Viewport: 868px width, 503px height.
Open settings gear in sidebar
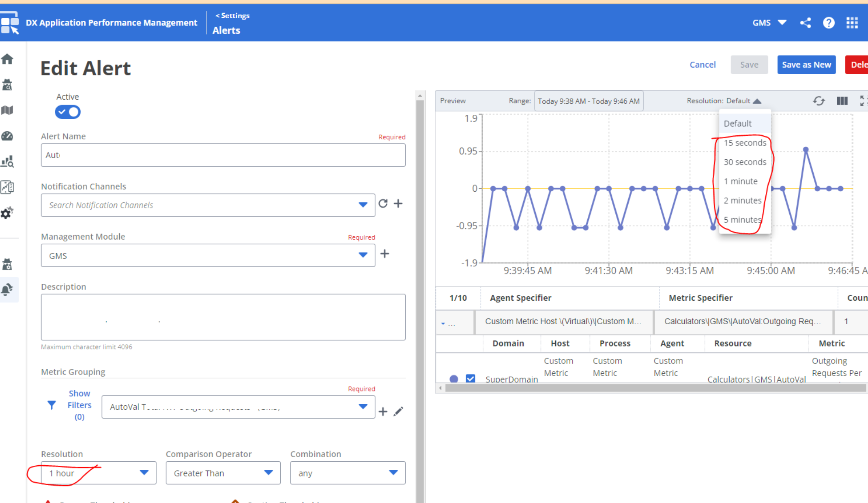[7, 213]
